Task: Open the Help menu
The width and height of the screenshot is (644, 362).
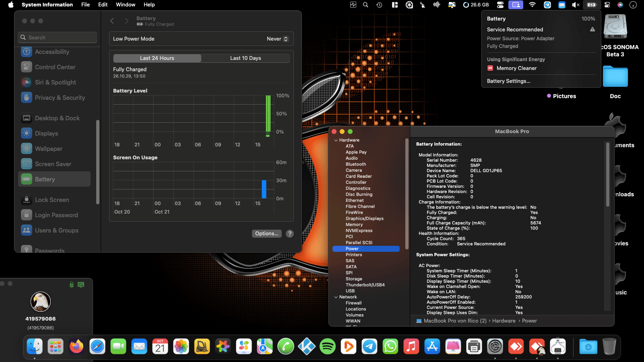Action: pos(149,5)
